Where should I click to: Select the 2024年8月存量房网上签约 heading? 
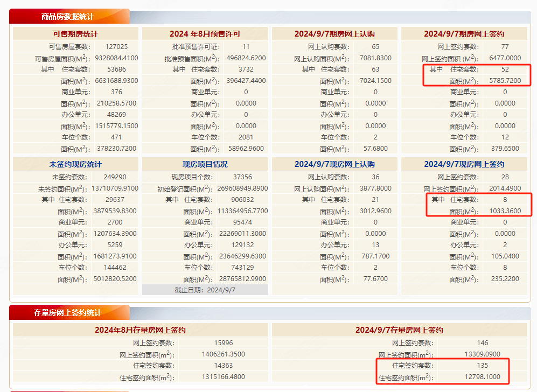tap(140, 330)
